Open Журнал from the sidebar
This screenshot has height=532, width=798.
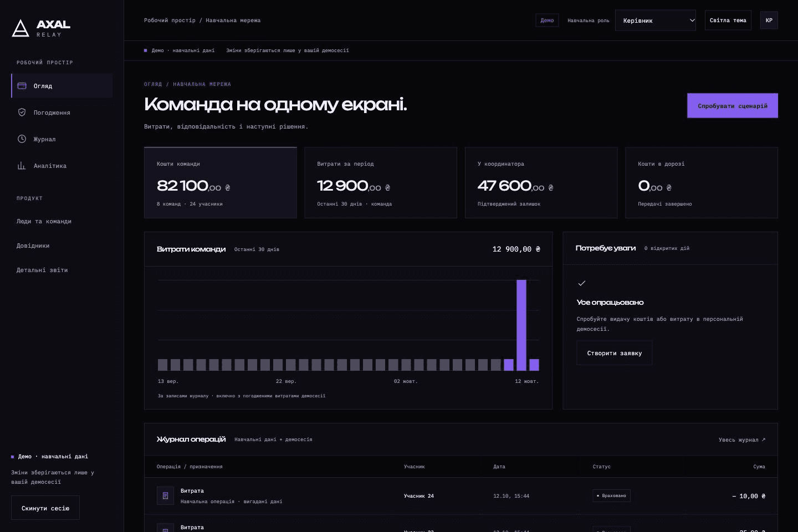click(x=62, y=139)
